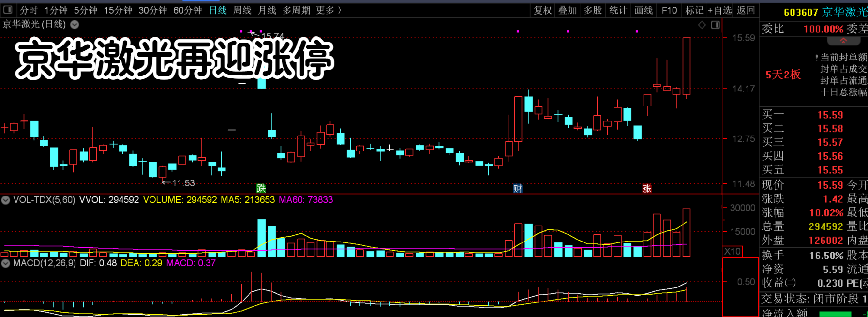The width and height of the screenshot is (868, 317).
Task: Click the 买三 price 15.57
Action: pyautogui.click(x=830, y=142)
